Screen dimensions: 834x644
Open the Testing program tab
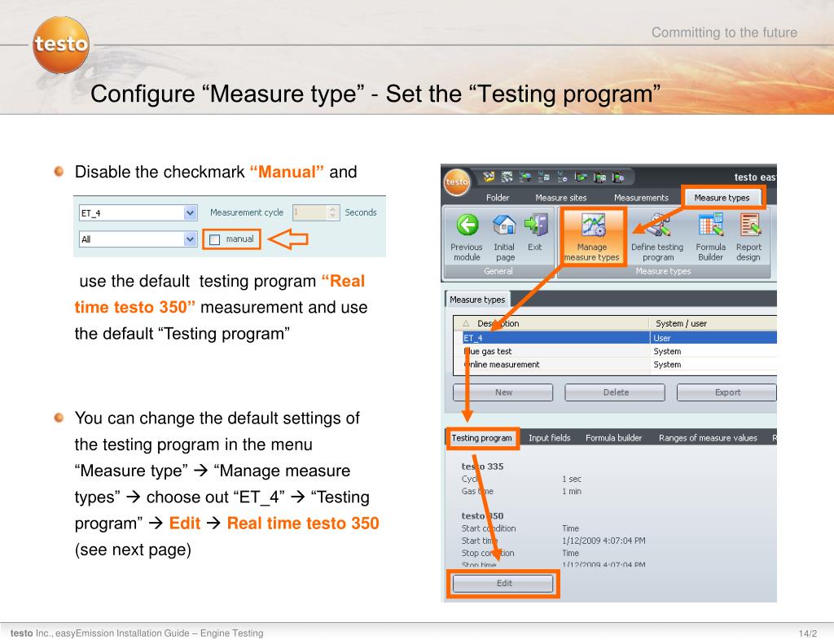[482, 438]
